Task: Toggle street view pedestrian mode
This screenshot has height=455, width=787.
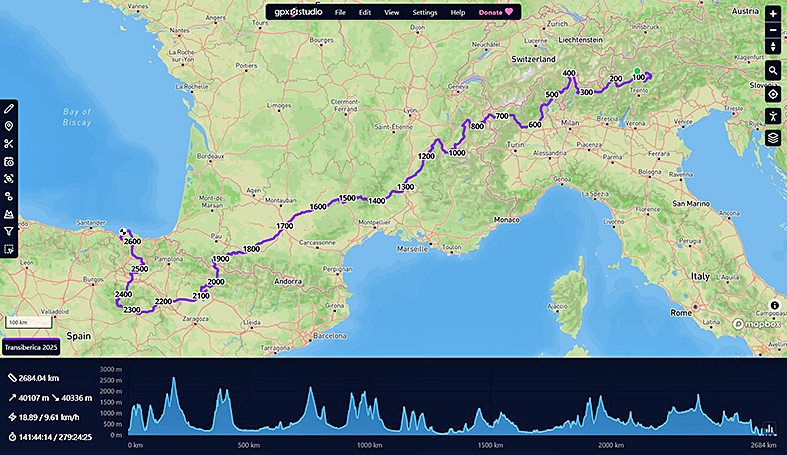Action: tap(773, 116)
